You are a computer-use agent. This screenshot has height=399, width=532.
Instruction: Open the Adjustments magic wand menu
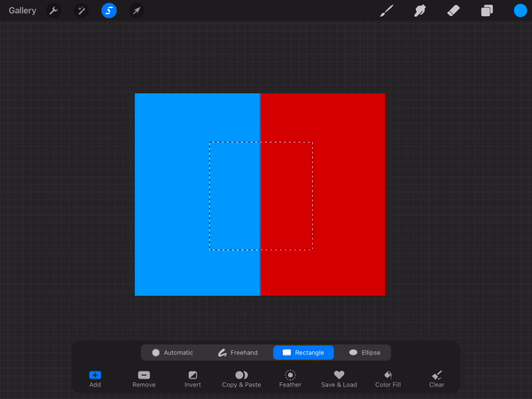pos(81,11)
